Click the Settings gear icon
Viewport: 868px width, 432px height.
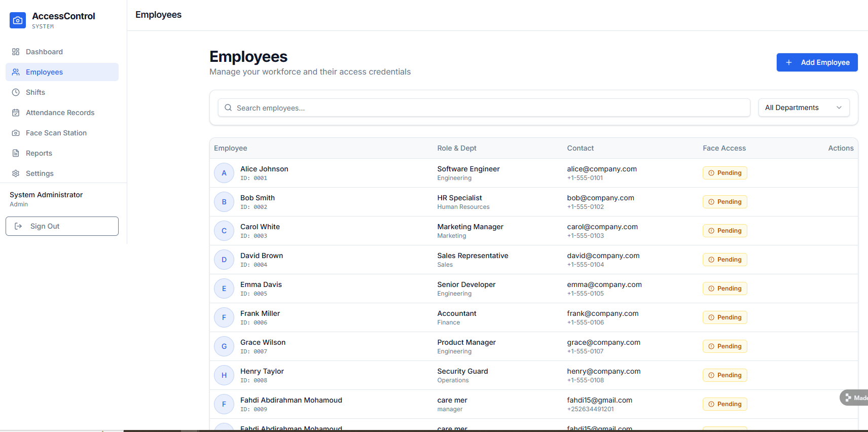pyautogui.click(x=16, y=173)
